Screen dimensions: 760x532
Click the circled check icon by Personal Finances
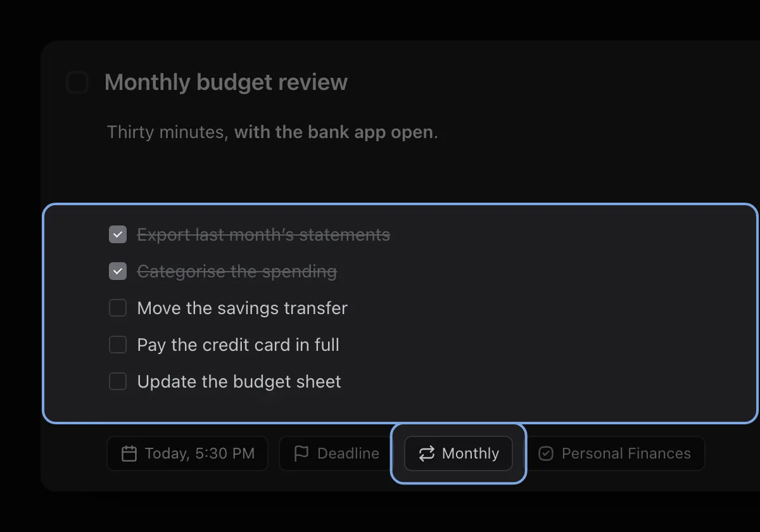[545, 453]
